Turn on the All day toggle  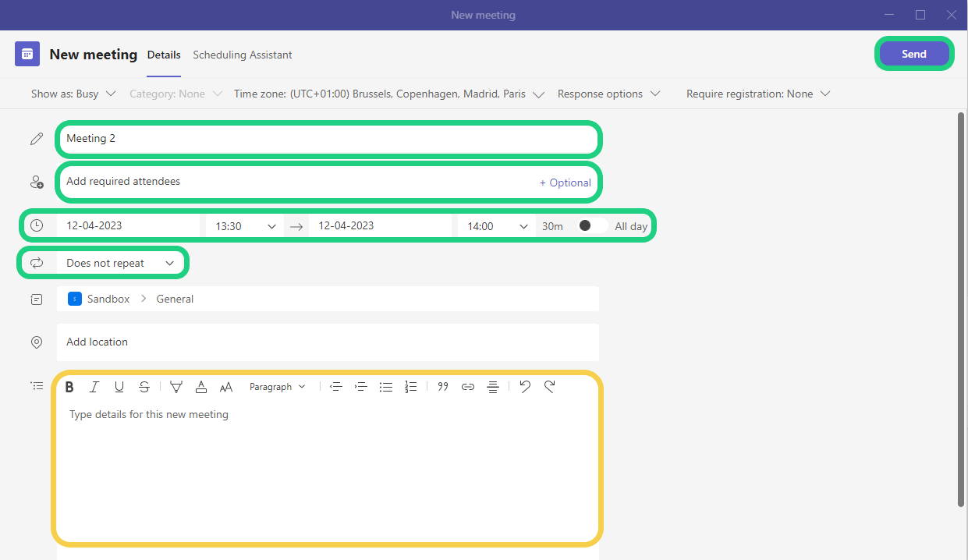591,226
